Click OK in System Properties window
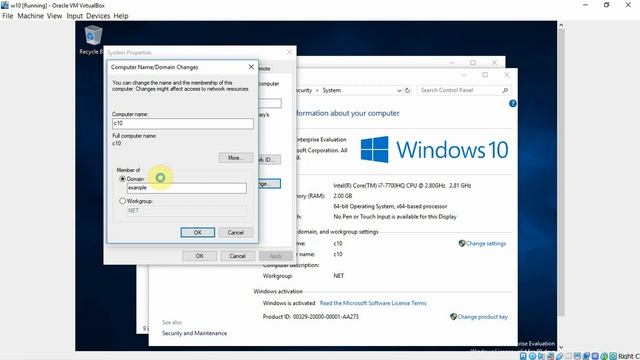Viewport: 640px width, 360px height. (x=199, y=256)
